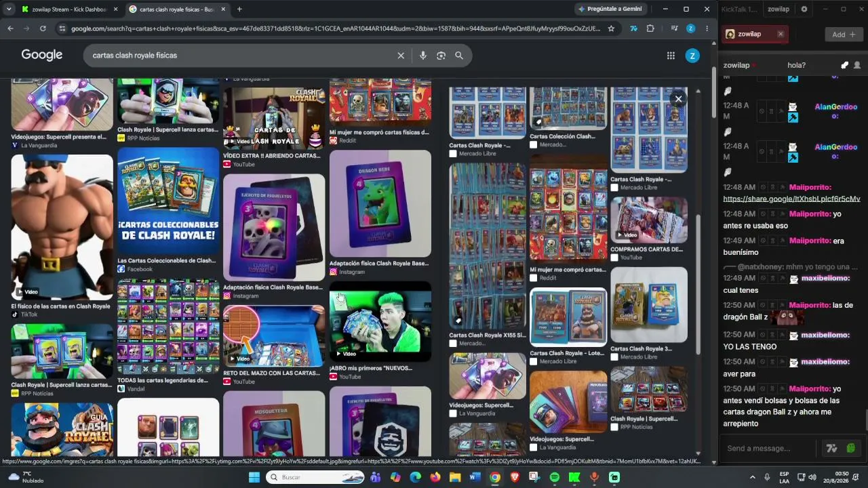Open the KickTalk user list icon

pyautogui.click(x=857, y=65)
